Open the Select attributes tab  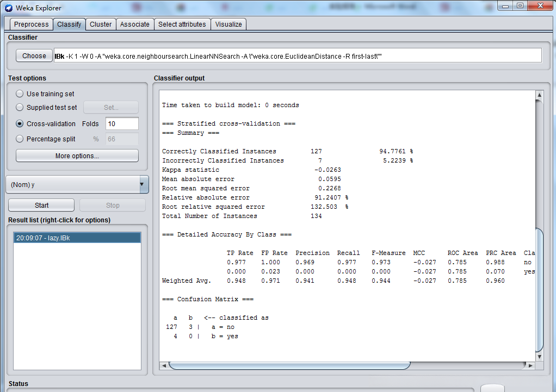point(182,24)
